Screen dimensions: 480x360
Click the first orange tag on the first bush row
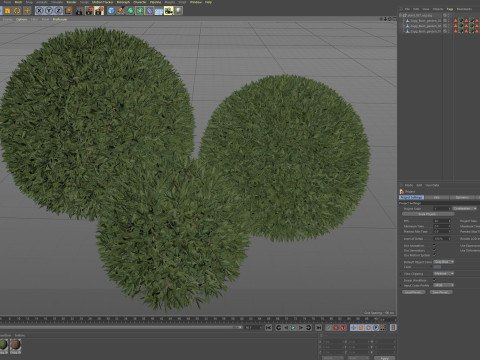(x=456, y=21)
